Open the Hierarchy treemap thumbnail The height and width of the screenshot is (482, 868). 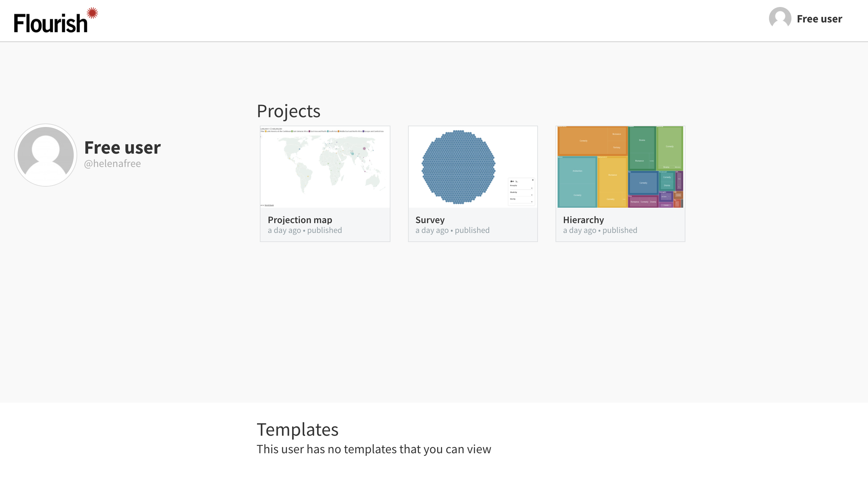coord(620,167)
